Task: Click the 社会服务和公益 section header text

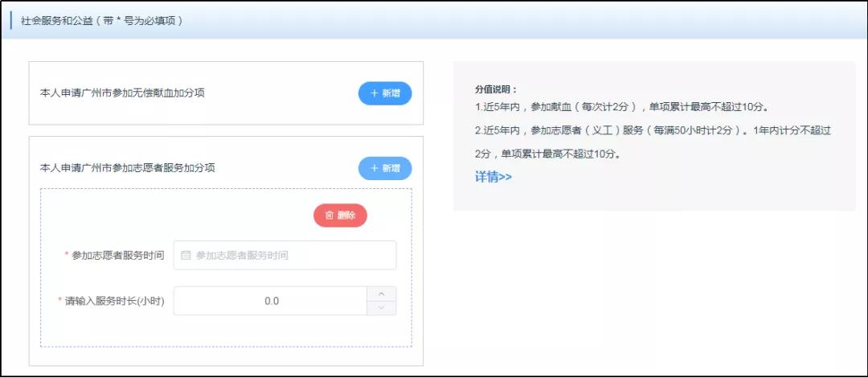Action: (x=102, y=22)
